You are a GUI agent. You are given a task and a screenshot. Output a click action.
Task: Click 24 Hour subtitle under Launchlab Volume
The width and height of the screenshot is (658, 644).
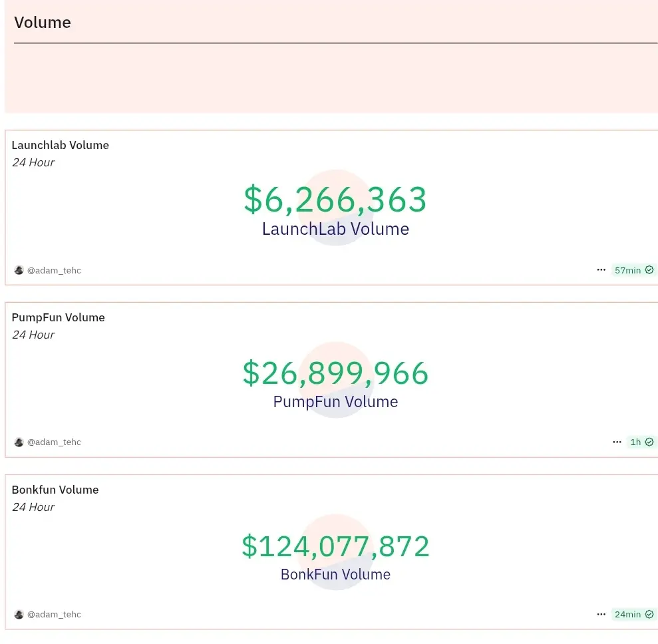[x=33, y=162]
